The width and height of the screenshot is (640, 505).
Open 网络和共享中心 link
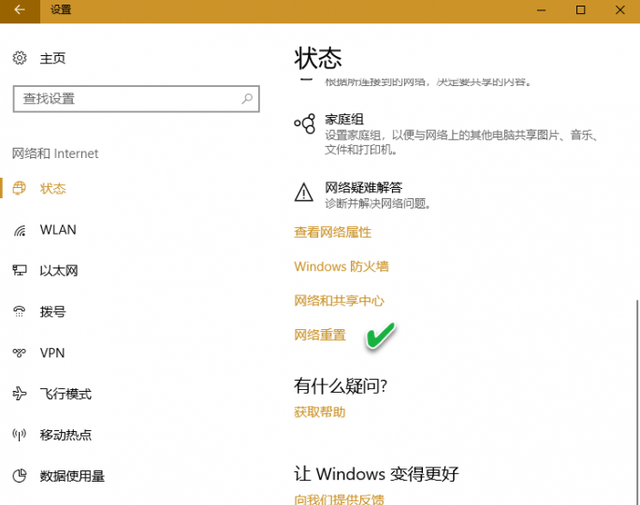click(x=339, y=301)
